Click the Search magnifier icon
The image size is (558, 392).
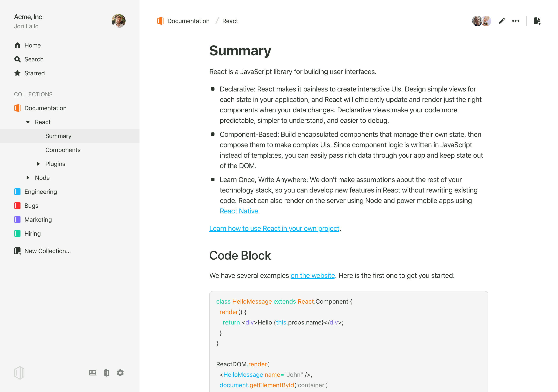pos(17,59)
